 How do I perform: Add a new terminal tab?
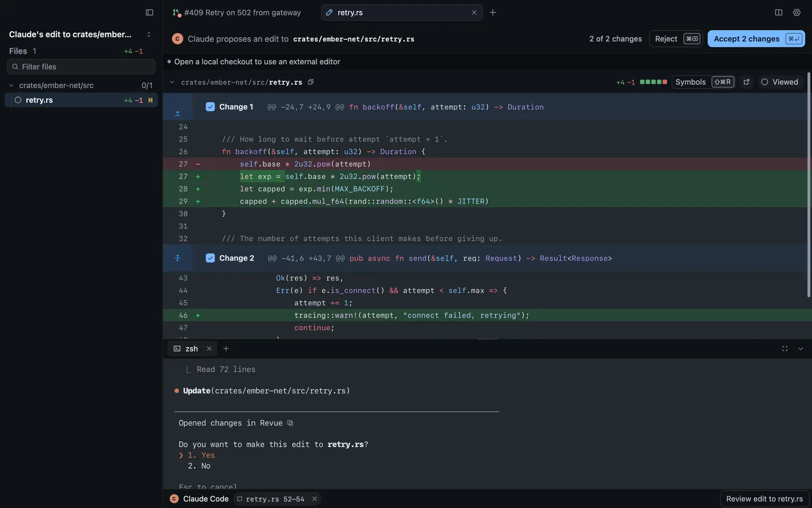[226, 349]
